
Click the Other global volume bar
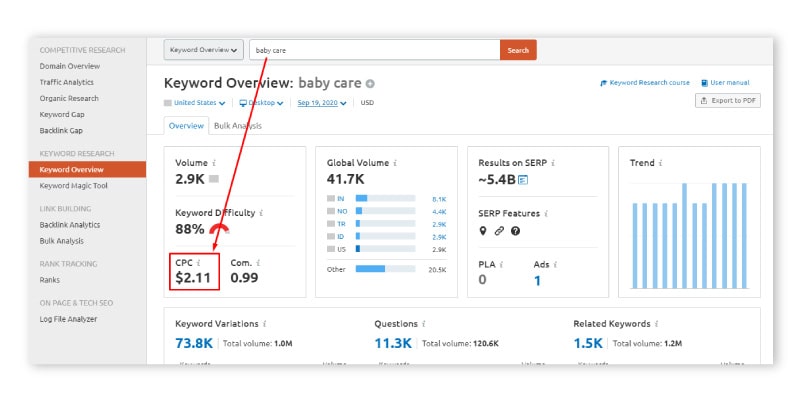pyautogui.click(x=385, y=269)
